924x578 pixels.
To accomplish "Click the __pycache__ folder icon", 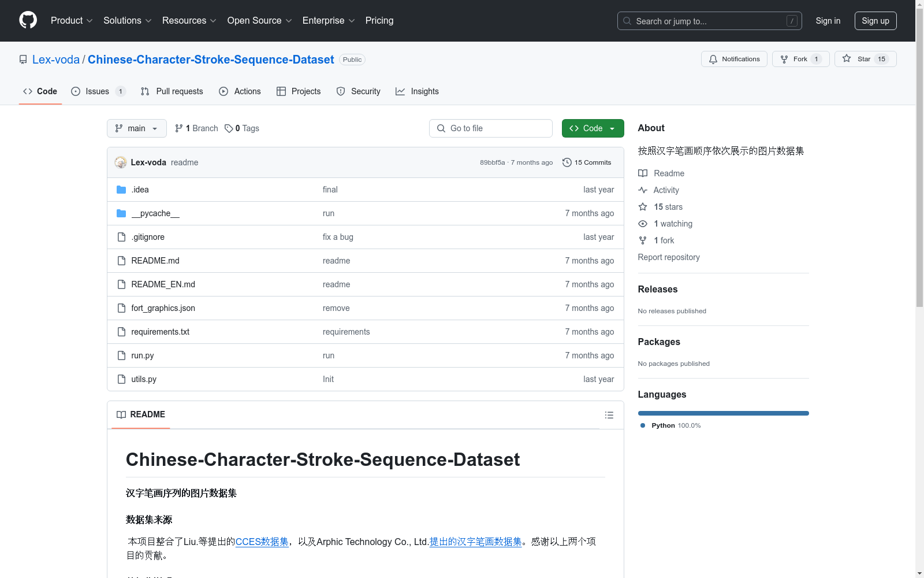I will tap(121, 213).
